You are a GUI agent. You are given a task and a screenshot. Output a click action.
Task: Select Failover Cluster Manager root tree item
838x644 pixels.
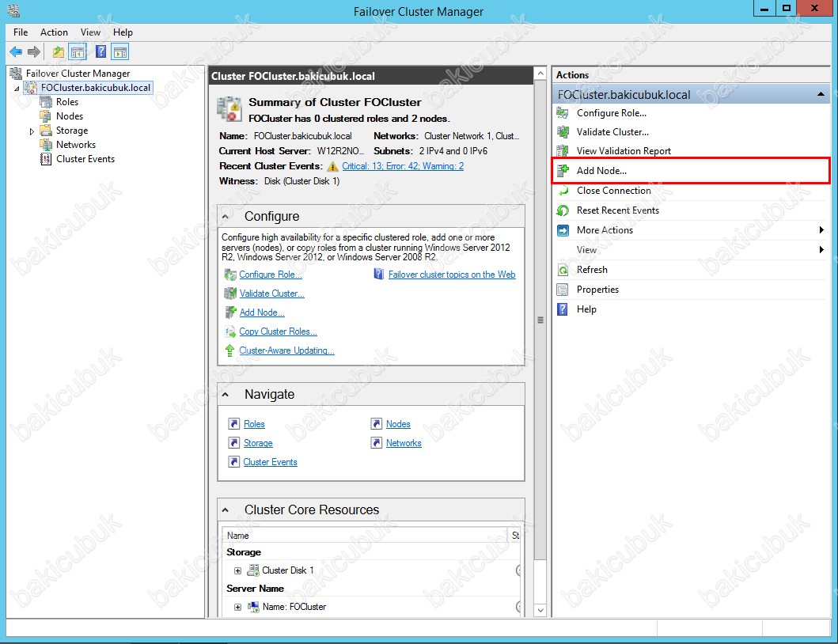[78, 74]
